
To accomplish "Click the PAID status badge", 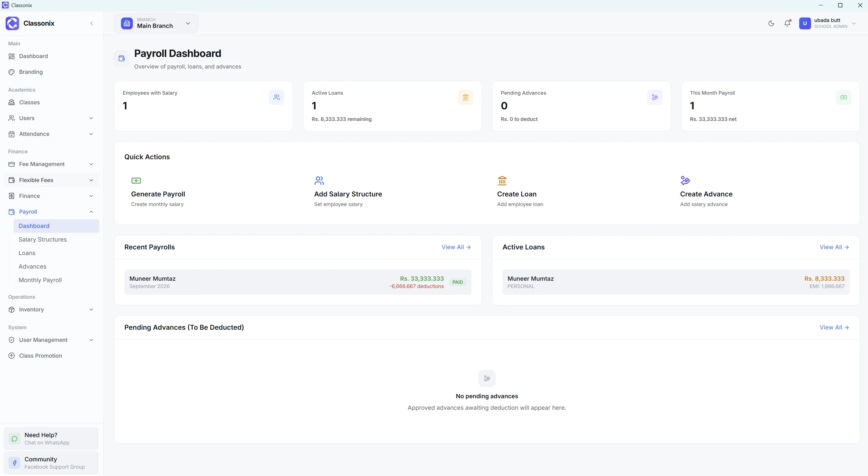I will pos(457,282).
